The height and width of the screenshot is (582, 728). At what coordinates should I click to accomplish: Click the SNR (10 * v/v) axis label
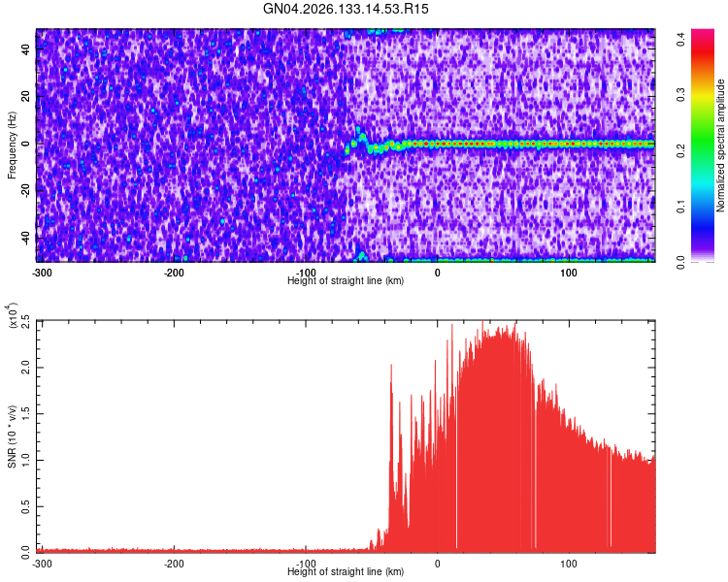click(12, 436)
